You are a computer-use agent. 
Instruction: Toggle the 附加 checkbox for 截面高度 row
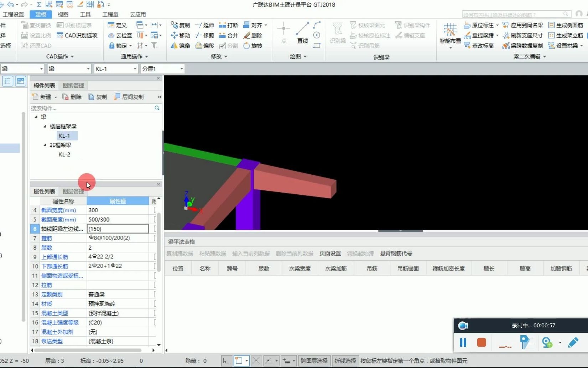click(155, 219)
